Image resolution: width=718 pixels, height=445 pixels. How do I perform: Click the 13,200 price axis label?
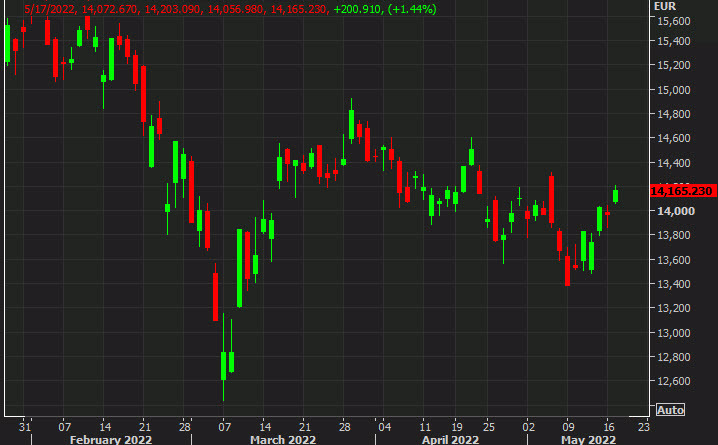[x=674, y=308]
